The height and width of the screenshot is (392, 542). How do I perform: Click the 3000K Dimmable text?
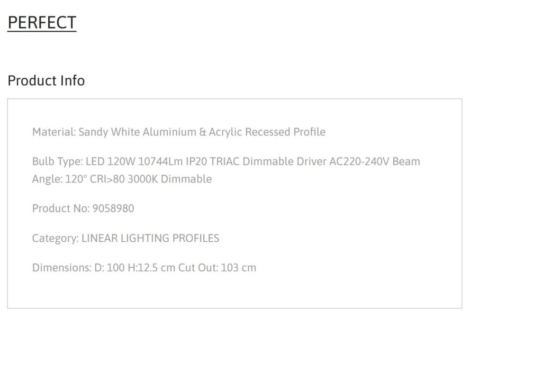170,179
